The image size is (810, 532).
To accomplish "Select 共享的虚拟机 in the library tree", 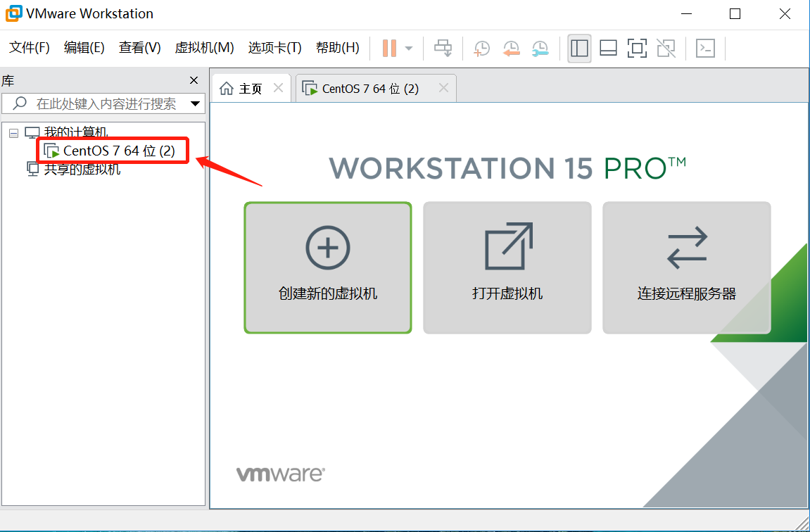I will tap(82, 169).
